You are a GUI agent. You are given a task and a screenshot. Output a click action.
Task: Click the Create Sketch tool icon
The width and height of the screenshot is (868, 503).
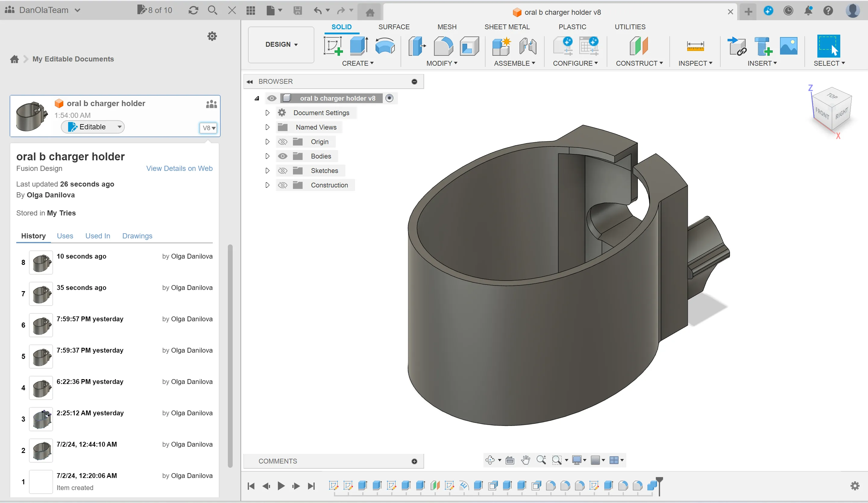(x=333, y=46)
